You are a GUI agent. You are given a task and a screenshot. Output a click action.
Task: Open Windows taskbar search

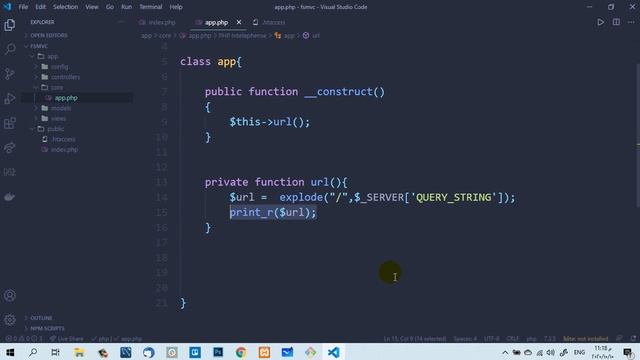(33, 352)
